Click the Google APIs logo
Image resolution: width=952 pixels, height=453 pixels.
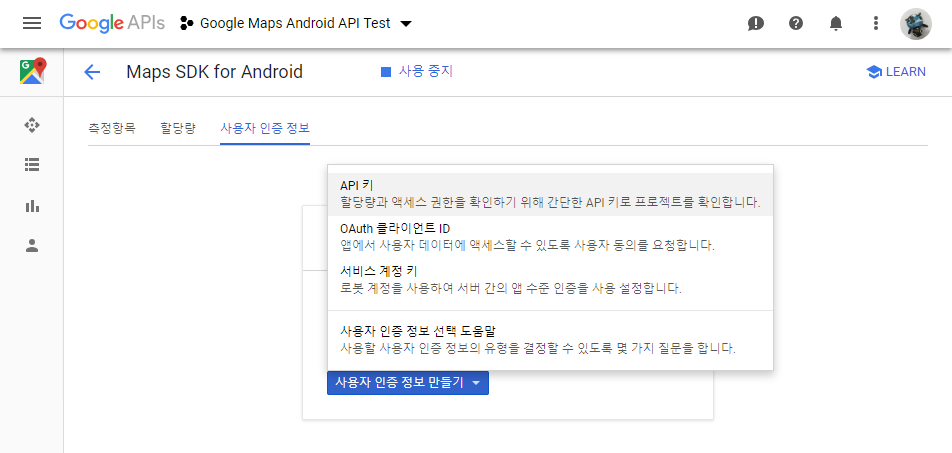[x=112, y=23]
